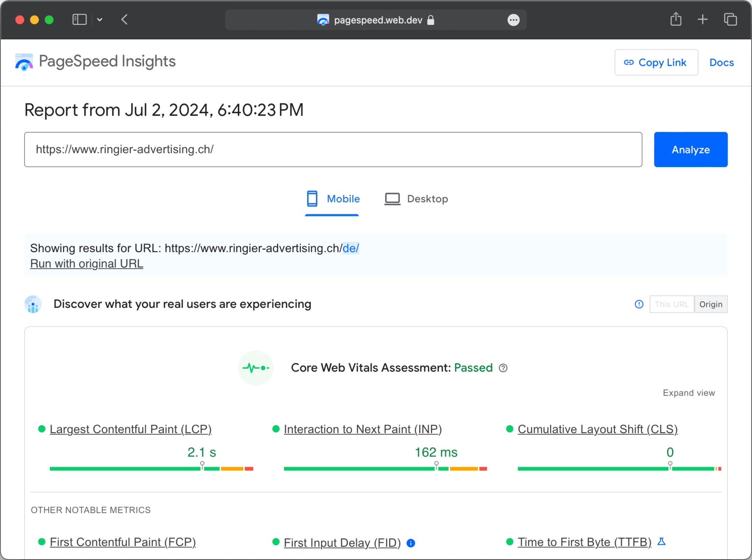Click the experimental flask icon beside Time to First Byte

point(661,542)
